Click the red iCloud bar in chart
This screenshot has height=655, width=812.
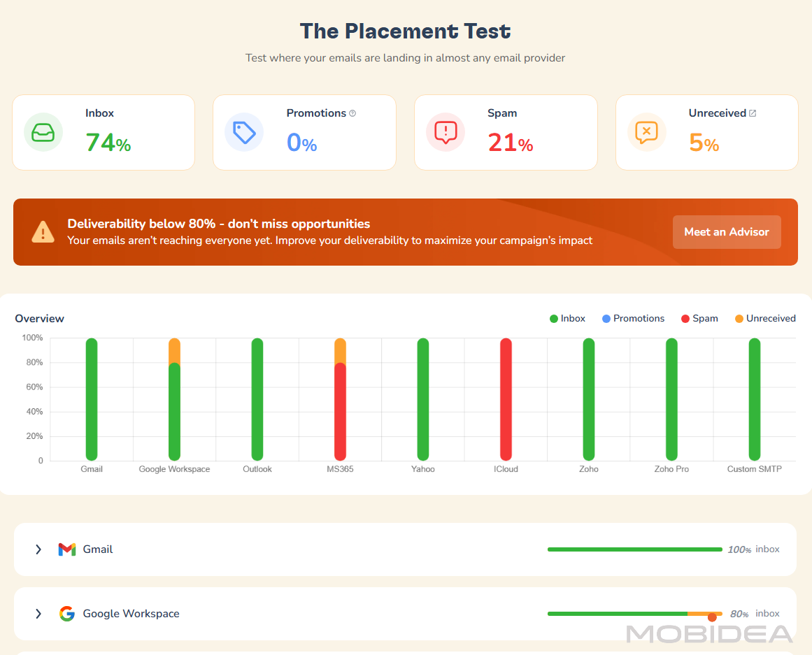click(506, 398)
